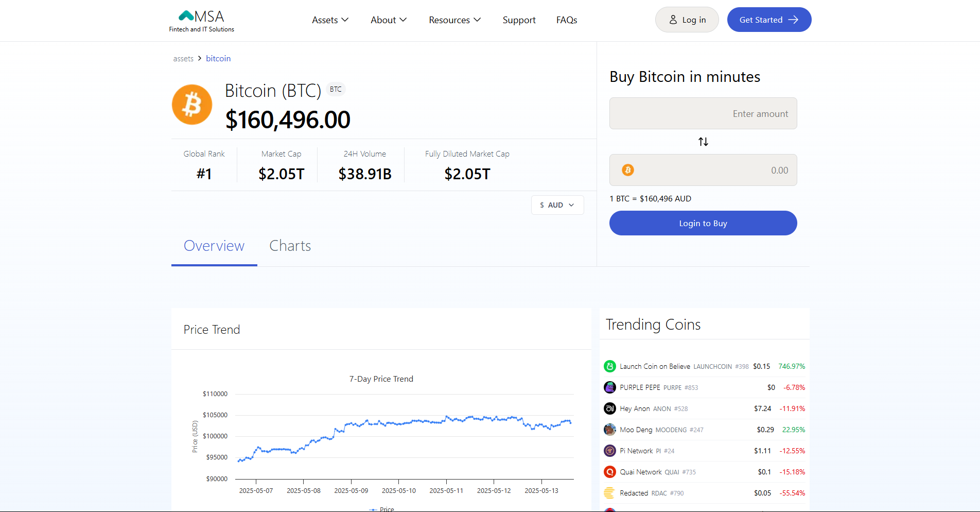This screenshot has width=980, height=512.
Task: Click the PURPLE PEPE coin icon
Action: coord(610,387)
